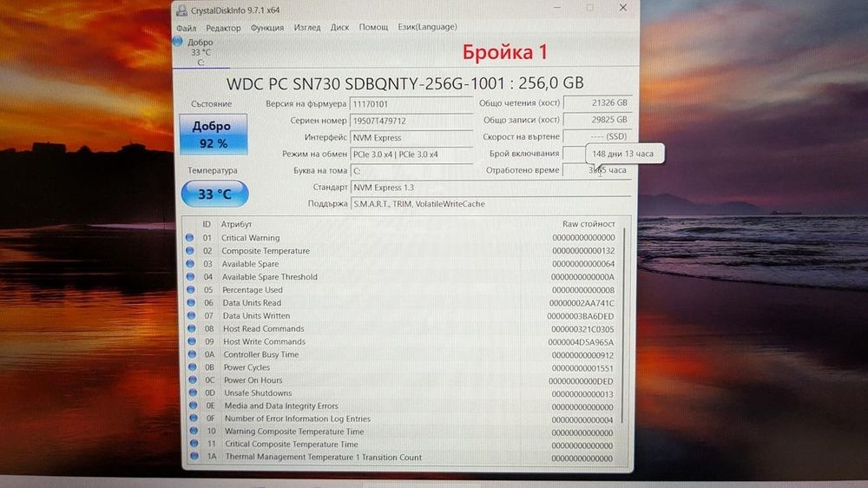
Task: Click status dot for Critical Composite Temperature Time
Action: pos(194,444)
